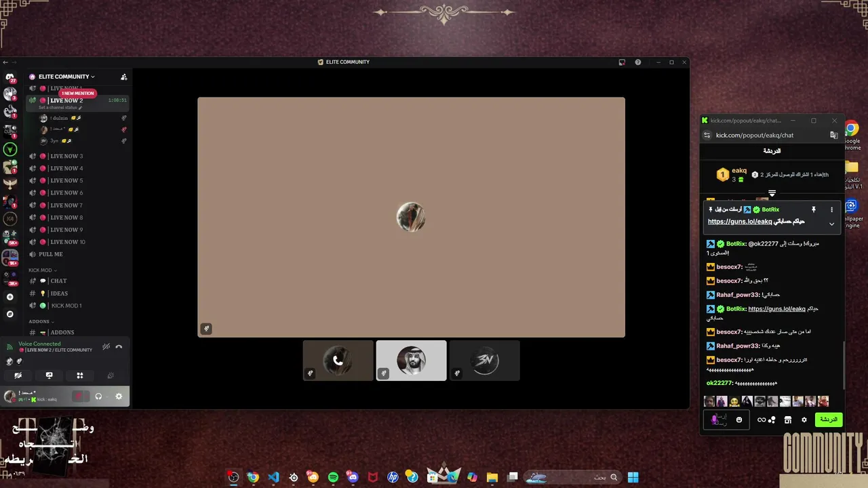Click the taskbar search box
The image size is (868, 488).
click(x=574, y=477)
